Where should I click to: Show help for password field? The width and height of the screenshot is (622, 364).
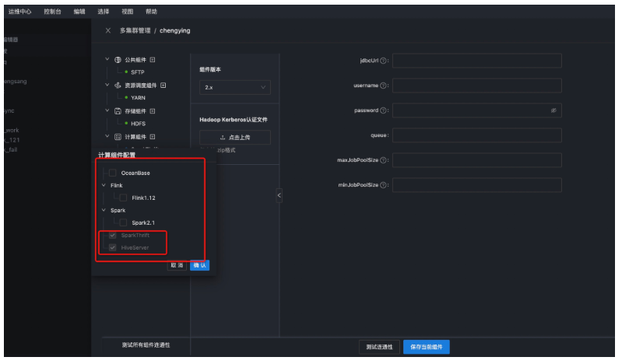pos(383,110)
